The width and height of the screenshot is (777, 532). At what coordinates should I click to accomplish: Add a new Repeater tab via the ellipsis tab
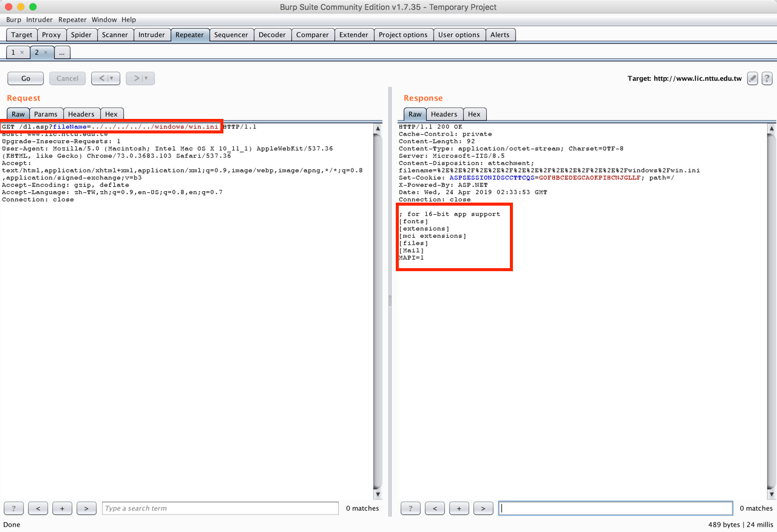coord(62,53)
